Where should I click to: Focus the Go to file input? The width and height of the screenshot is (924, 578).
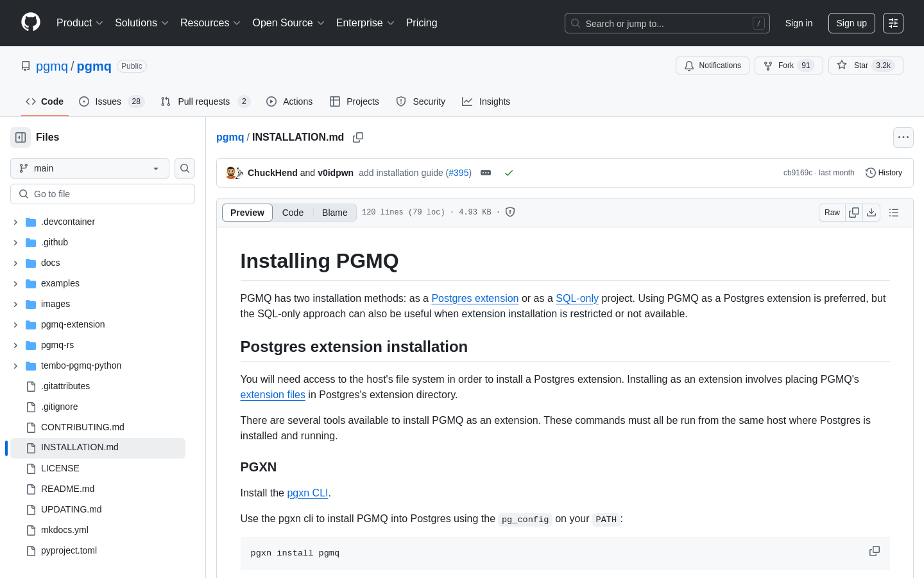click(x=103, y=194)
